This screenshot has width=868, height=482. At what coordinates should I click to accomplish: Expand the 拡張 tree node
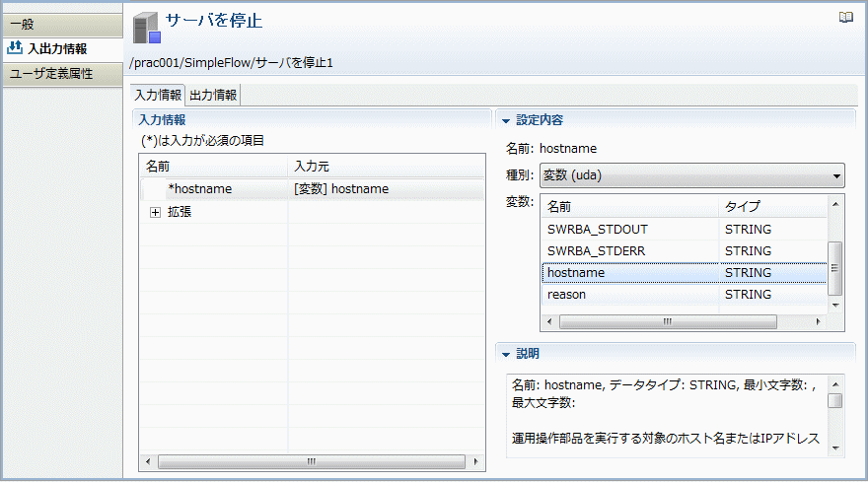tap(155, 212)
